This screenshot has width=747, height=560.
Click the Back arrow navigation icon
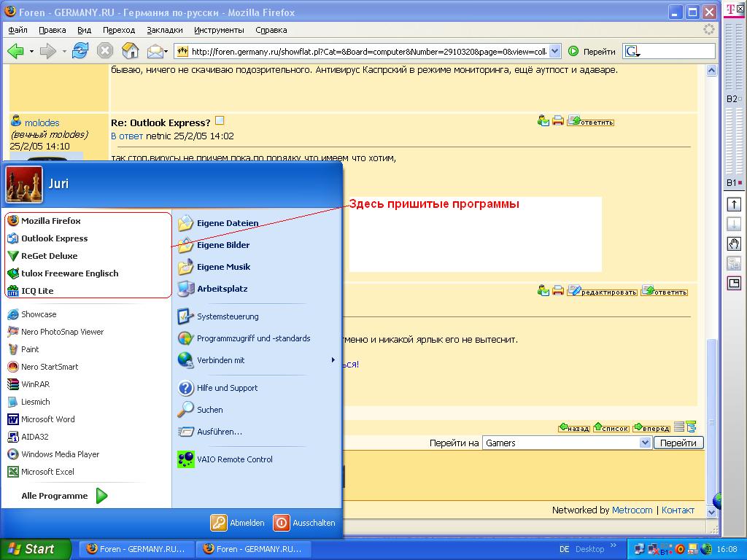[15, 51]
